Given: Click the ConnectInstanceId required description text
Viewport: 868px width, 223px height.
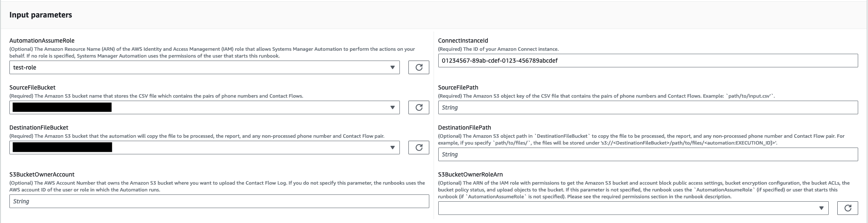Looking at the screenshot, I should (x=498, y=49).
